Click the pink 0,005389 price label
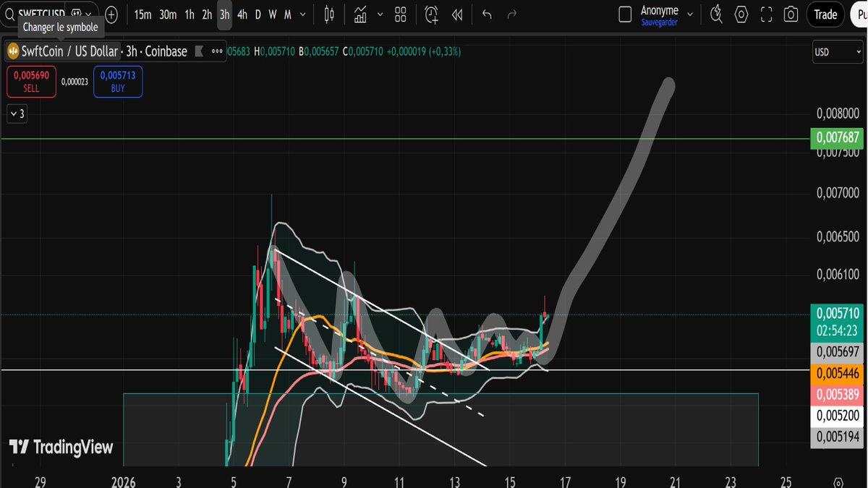The width and height of the screenshot is (868, 488). [x=838, y=395]
